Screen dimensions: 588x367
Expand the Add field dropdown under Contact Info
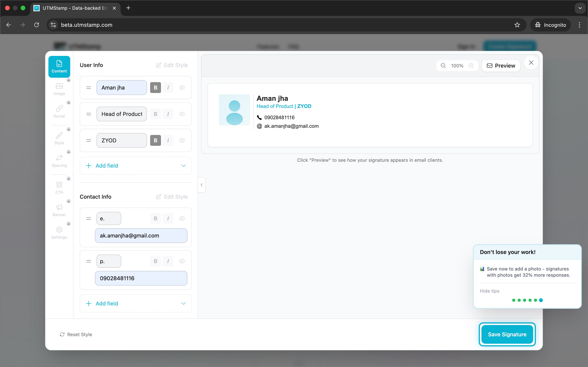point(183,303)
